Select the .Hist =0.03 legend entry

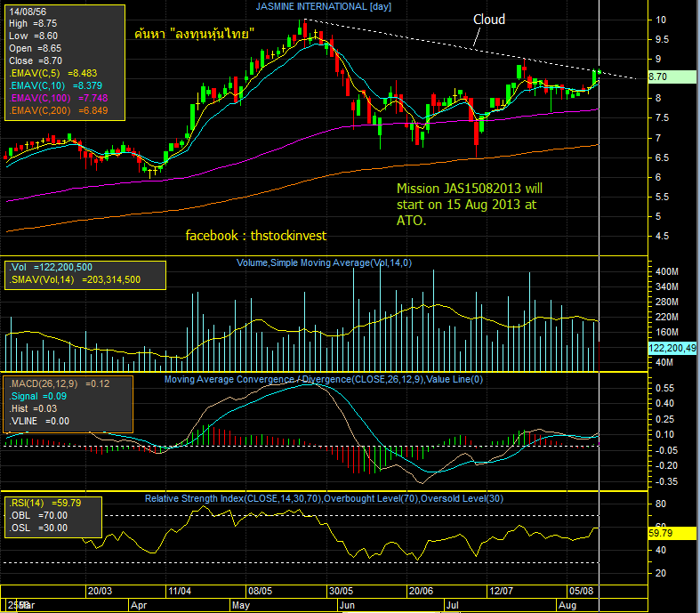[x=33, y=409]
